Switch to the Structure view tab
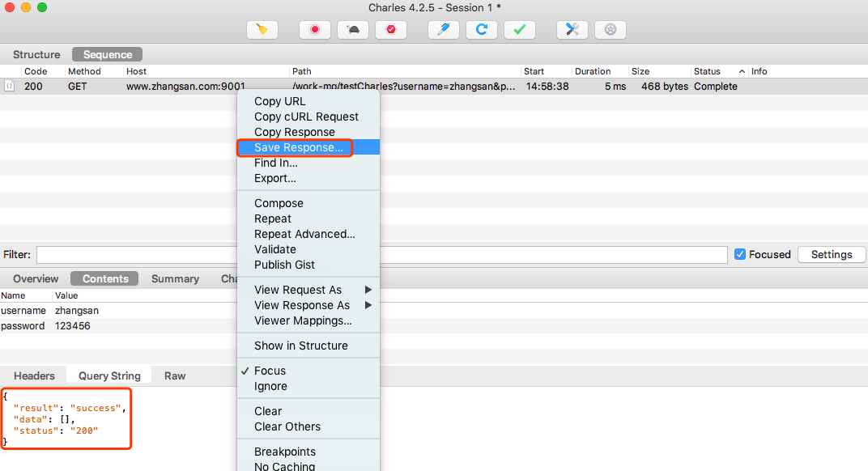 pos(36,55)
